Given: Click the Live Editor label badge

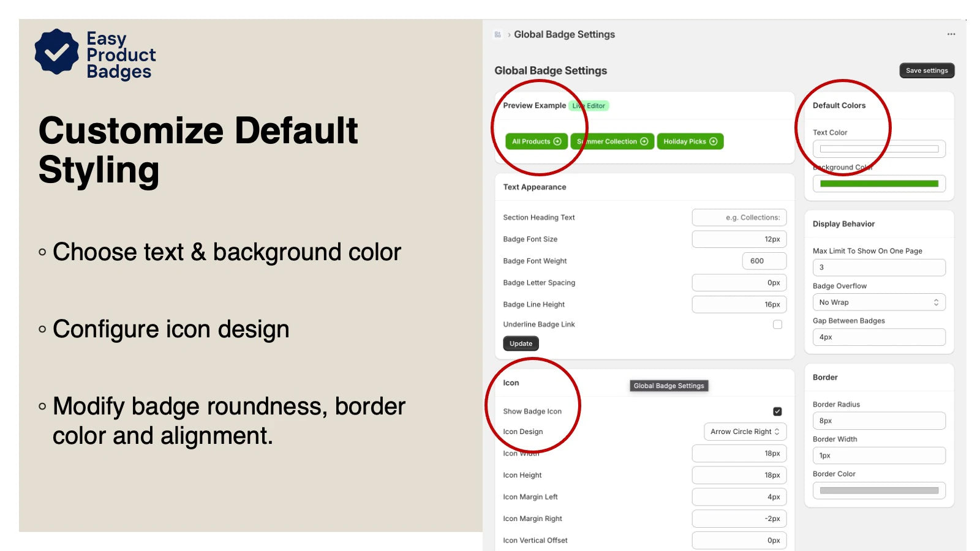Looking at the screenshot, I should [589, 106].
